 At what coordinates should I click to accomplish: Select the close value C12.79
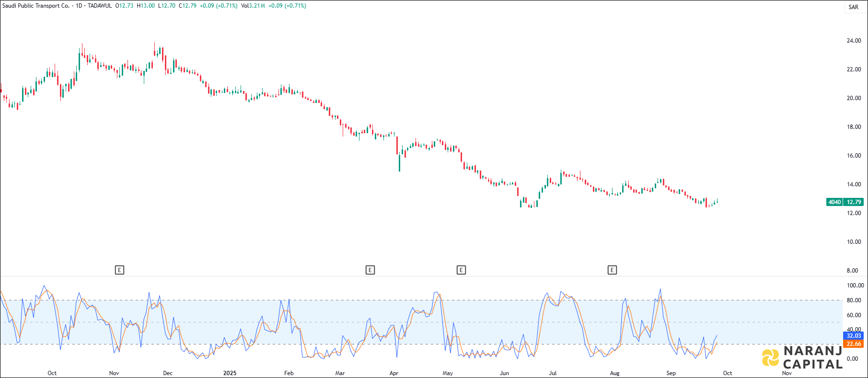pos(187,6)
